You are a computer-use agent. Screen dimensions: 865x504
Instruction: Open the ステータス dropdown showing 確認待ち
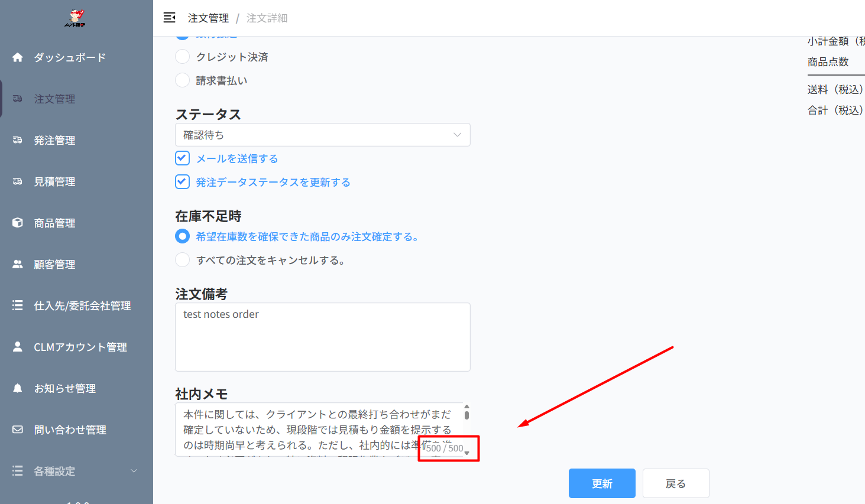point(322,135)
